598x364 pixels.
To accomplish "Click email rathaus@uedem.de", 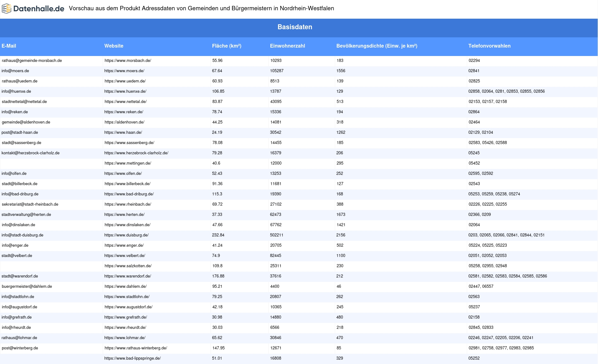I will (20, 81).
